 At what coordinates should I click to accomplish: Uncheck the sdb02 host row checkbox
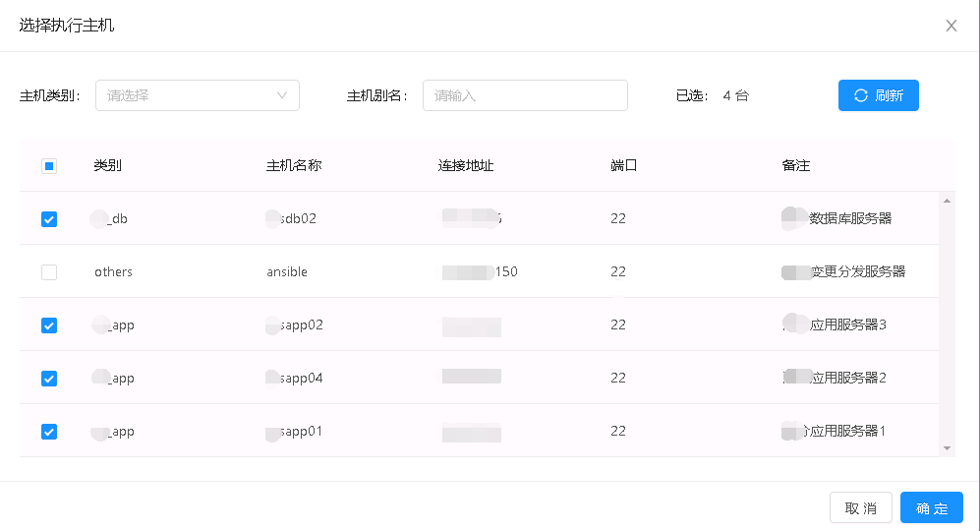click(x=49, y=219)
